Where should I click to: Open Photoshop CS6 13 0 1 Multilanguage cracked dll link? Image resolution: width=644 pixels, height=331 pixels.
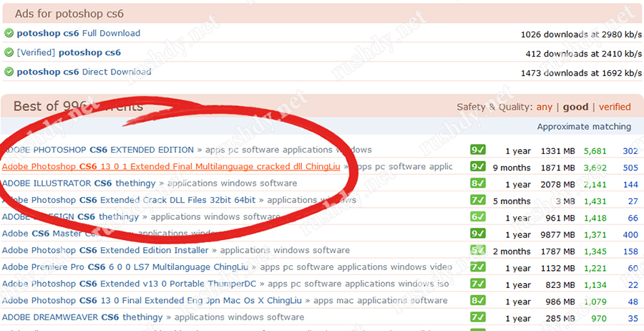171,166
